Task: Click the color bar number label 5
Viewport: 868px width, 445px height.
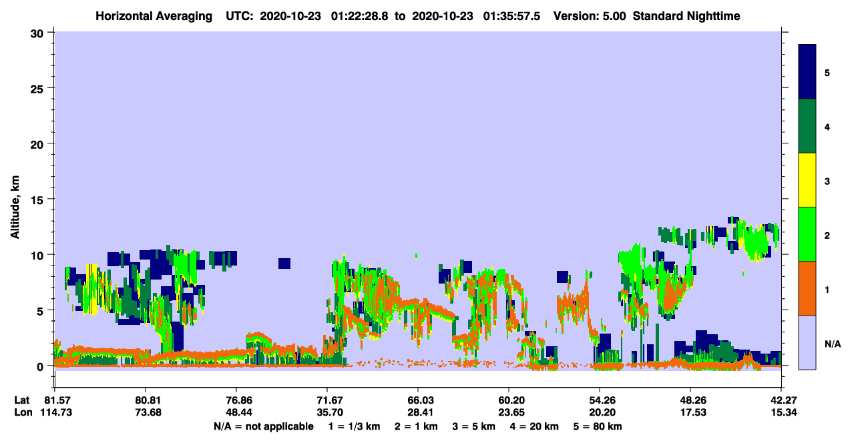Action: point(827,72)
